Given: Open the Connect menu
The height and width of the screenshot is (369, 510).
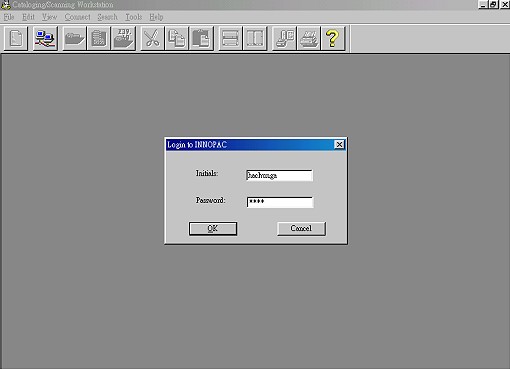Looking at the screenshot, I should [x=77, y=17].
